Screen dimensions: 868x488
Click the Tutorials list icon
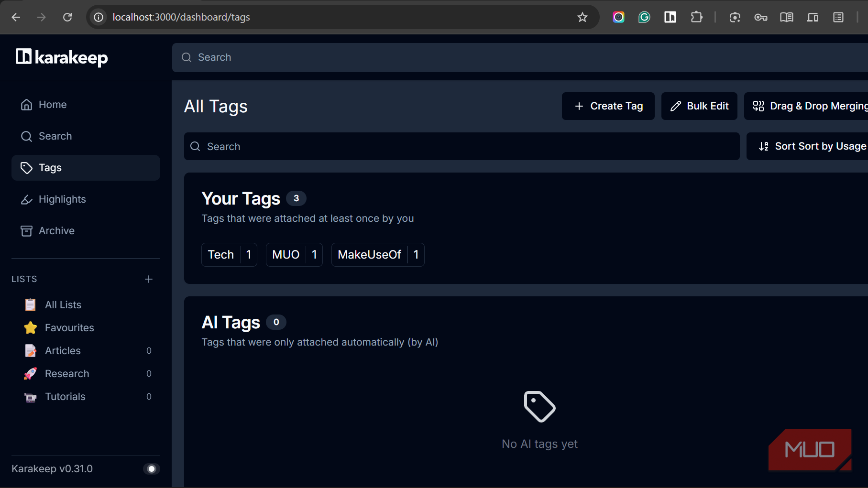[x=31, y=397]
